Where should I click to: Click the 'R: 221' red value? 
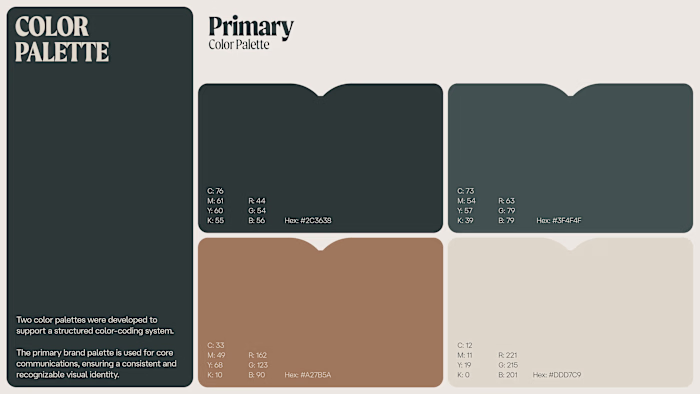tap(508, 355)
